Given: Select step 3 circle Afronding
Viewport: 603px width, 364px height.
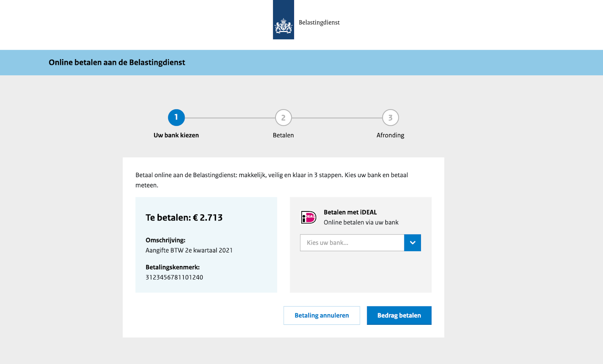Looking at the screenshot, I should click(390, 118).
